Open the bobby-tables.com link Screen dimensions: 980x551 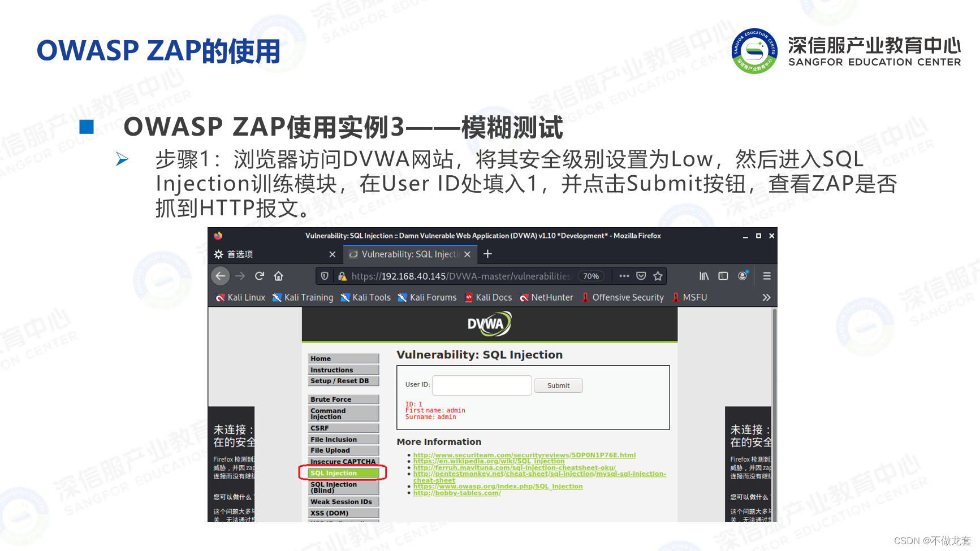[x=457, y=493]
